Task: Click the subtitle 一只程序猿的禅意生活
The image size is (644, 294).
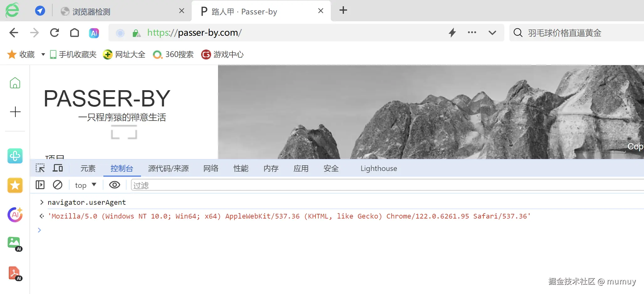Action: click(x=122, y=117)
